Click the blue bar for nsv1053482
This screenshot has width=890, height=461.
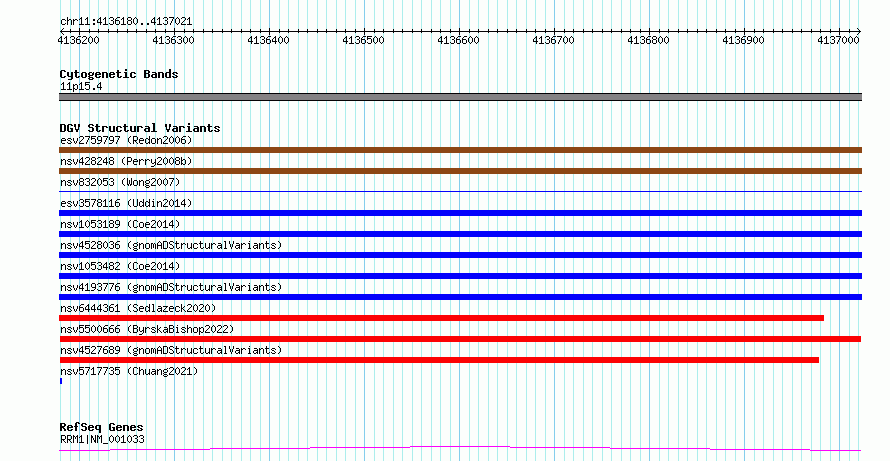coord(460,276)
